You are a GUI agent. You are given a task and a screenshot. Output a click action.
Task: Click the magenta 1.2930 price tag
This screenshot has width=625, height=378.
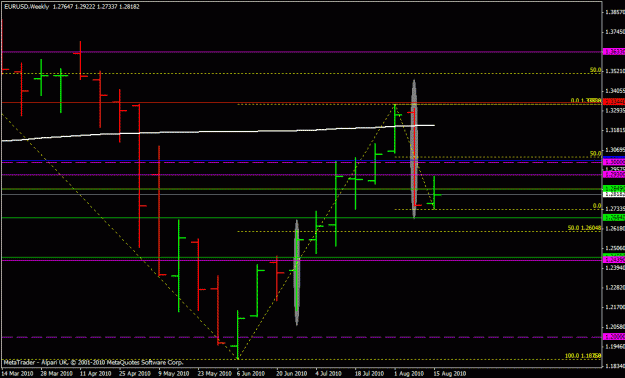pos(614,175)
